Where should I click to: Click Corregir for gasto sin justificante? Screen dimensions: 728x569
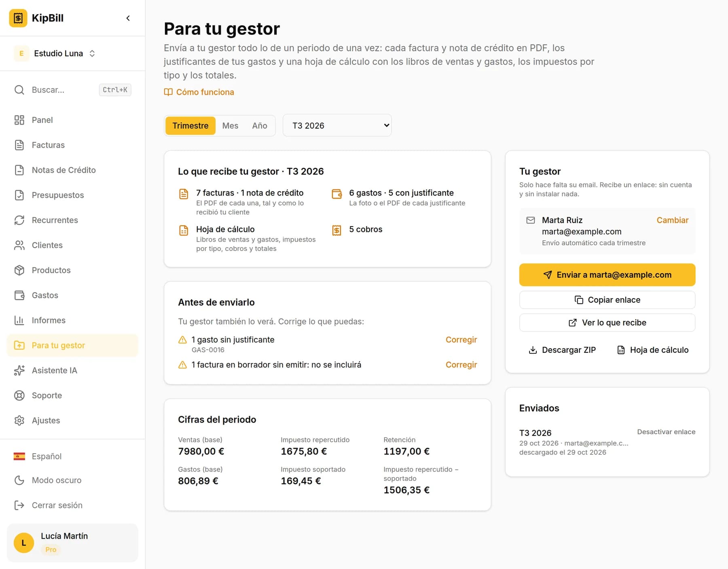click(x=461, y=340)
